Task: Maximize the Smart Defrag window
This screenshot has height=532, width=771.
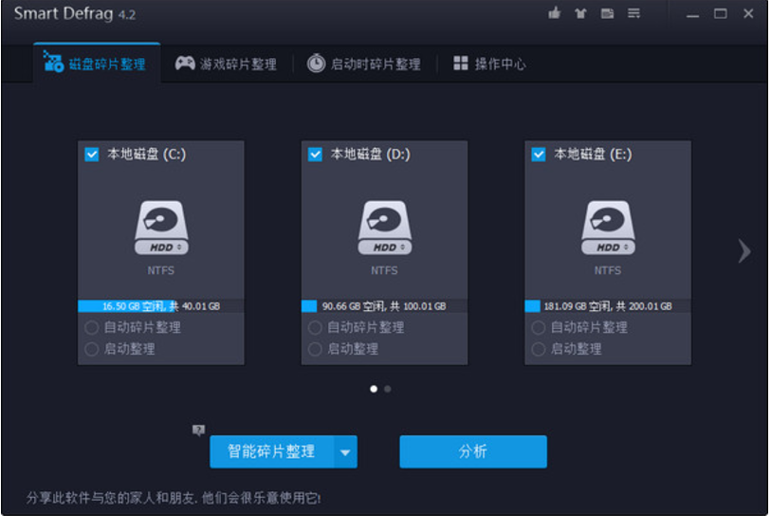Action: coord(721,14)
